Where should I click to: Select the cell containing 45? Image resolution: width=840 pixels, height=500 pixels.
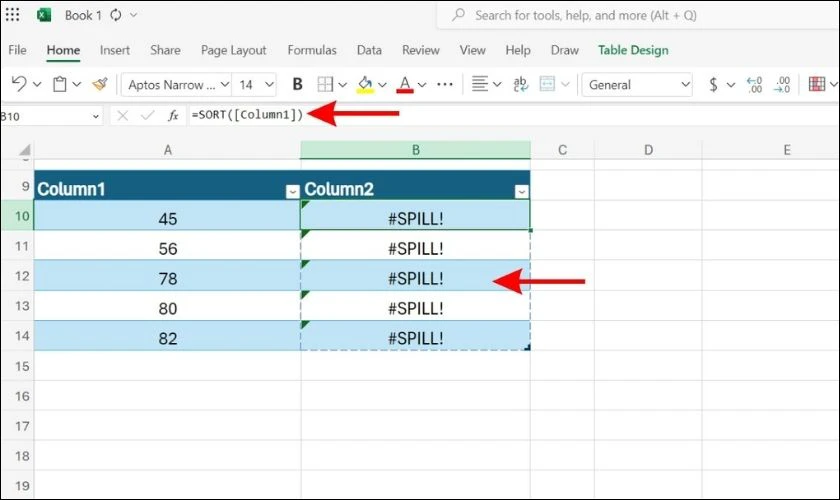tap(168, 216)
